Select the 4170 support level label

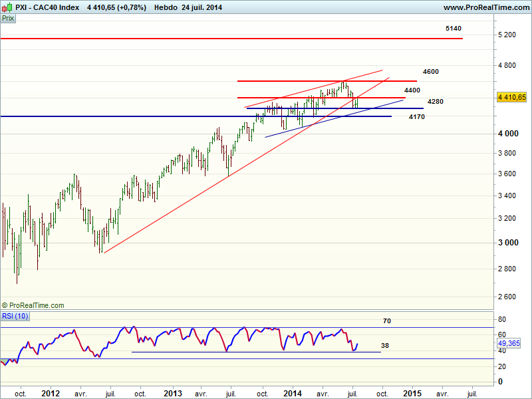coord(417,117)
